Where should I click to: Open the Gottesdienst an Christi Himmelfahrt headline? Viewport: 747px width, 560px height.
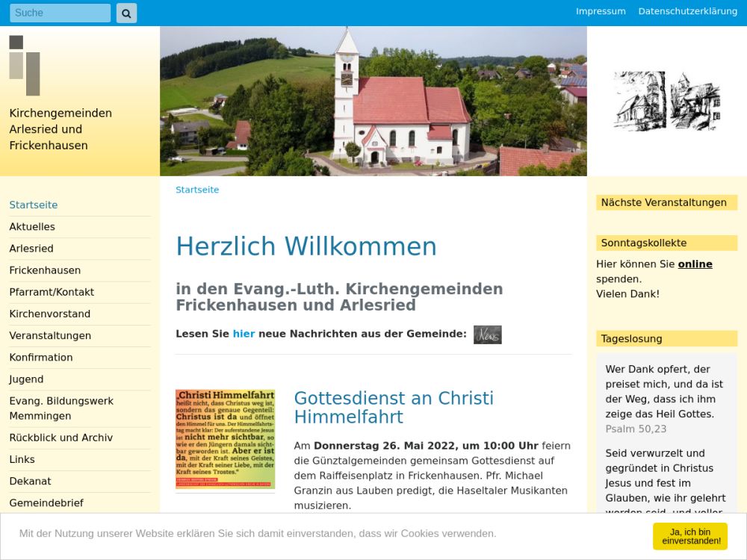(394, 408)
